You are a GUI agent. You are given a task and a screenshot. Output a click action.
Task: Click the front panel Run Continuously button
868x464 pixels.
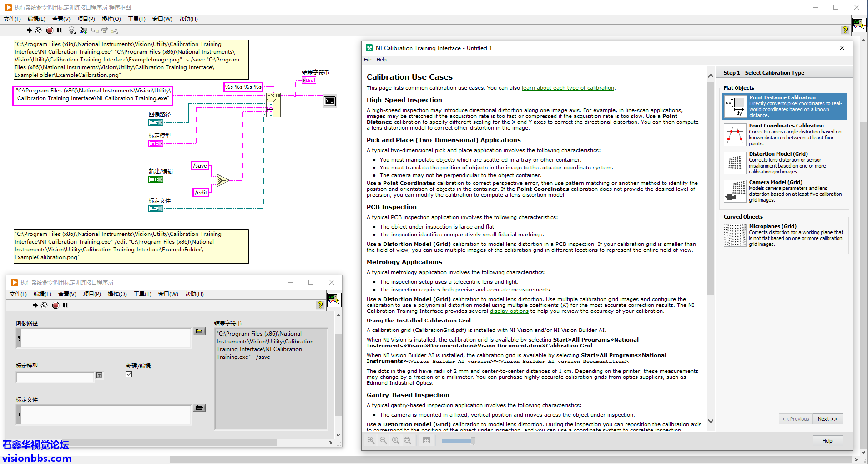point(44,305)
